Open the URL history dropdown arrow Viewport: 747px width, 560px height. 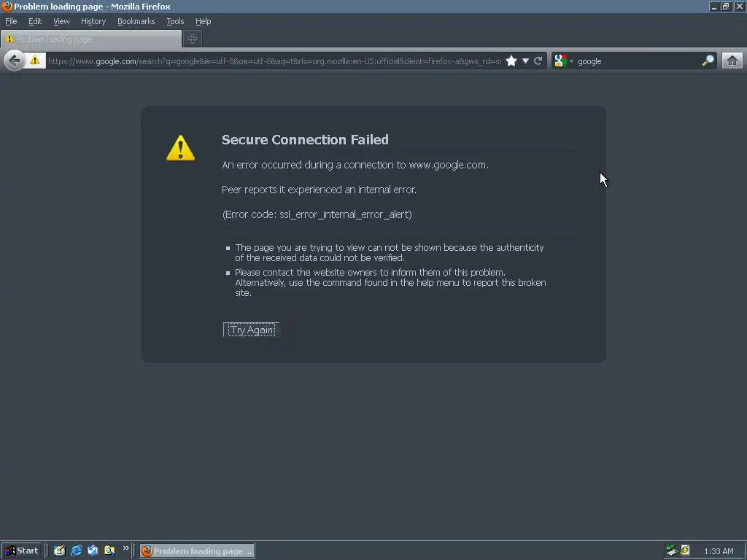(525, 61)
